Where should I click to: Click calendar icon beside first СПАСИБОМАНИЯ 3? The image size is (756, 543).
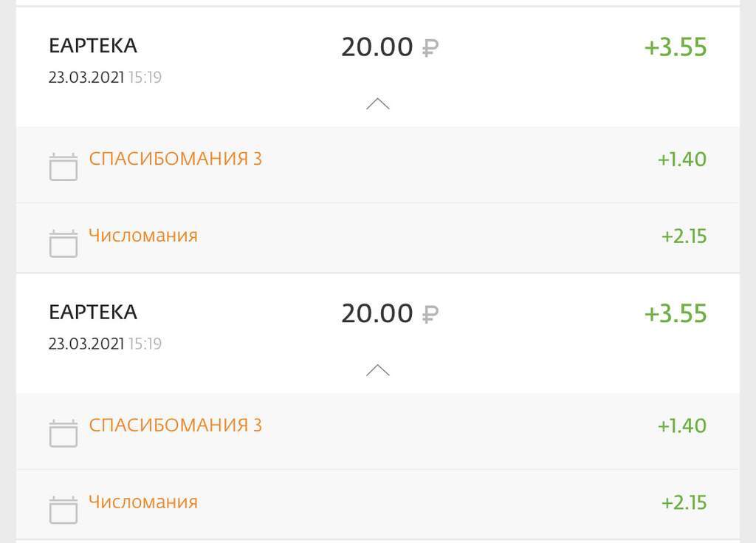(x=63, y=167)
